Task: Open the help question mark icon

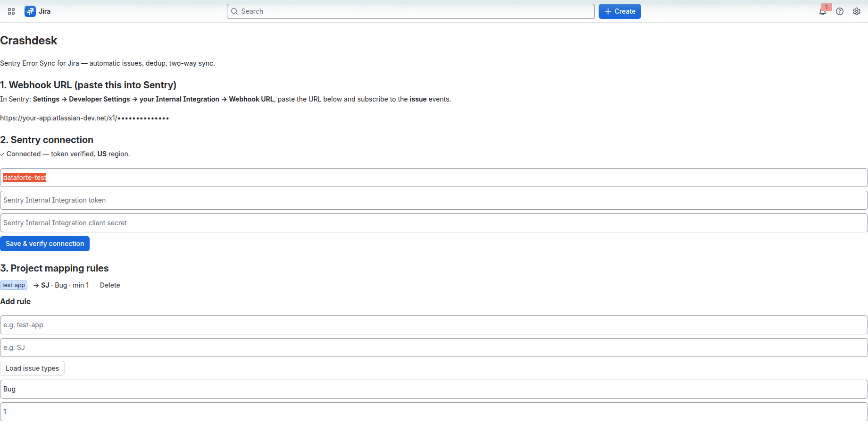Action: [840, 11]
